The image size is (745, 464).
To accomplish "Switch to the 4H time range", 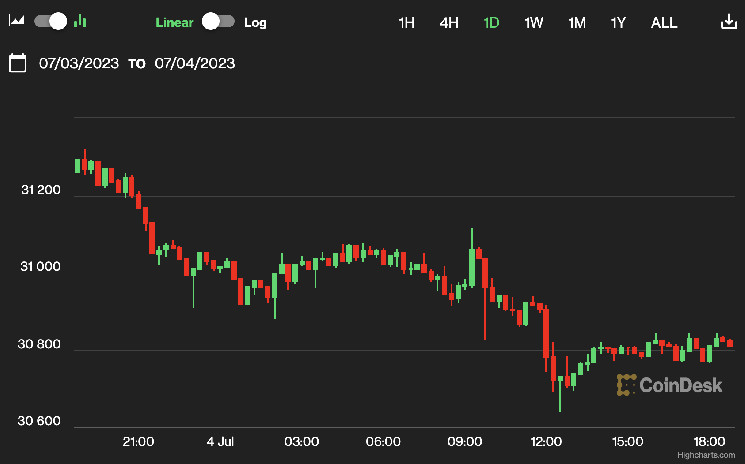I will pyautogui.click(x=449, y=22).
